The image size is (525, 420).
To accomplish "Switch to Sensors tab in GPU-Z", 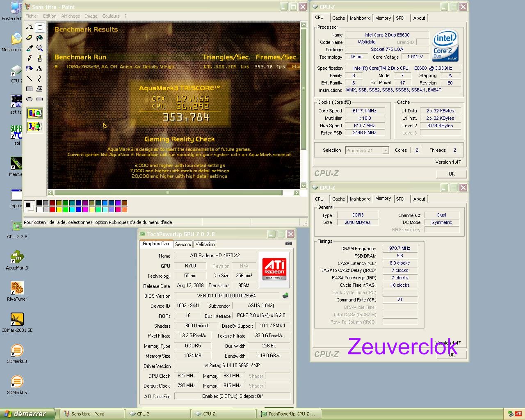I will point(183,244).
